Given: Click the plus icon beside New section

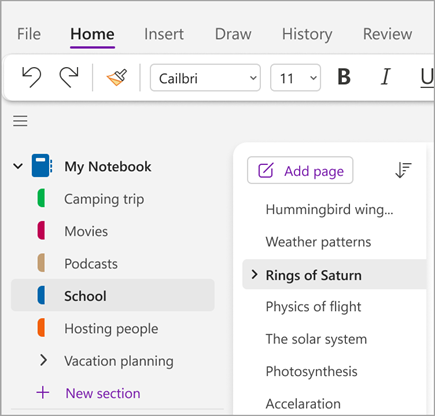Looking at the screenshot, I should [43, 393].
